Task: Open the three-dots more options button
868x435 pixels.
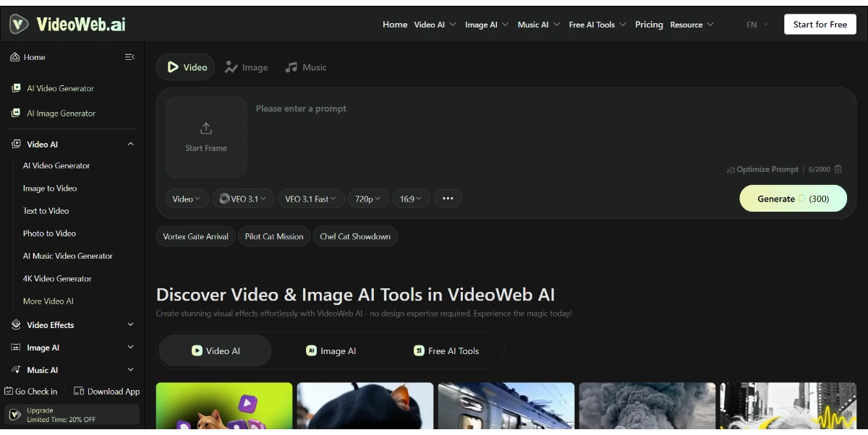Action: click(x=448, y=199)
